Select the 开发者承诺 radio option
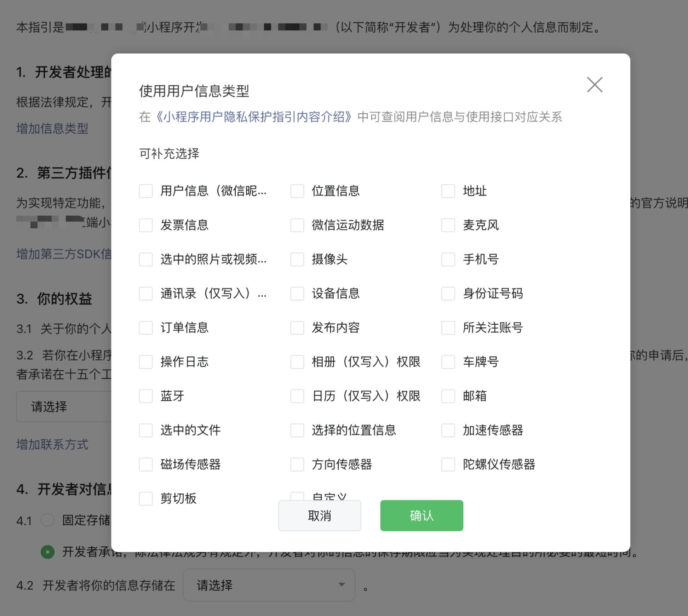 coord(48,552)
